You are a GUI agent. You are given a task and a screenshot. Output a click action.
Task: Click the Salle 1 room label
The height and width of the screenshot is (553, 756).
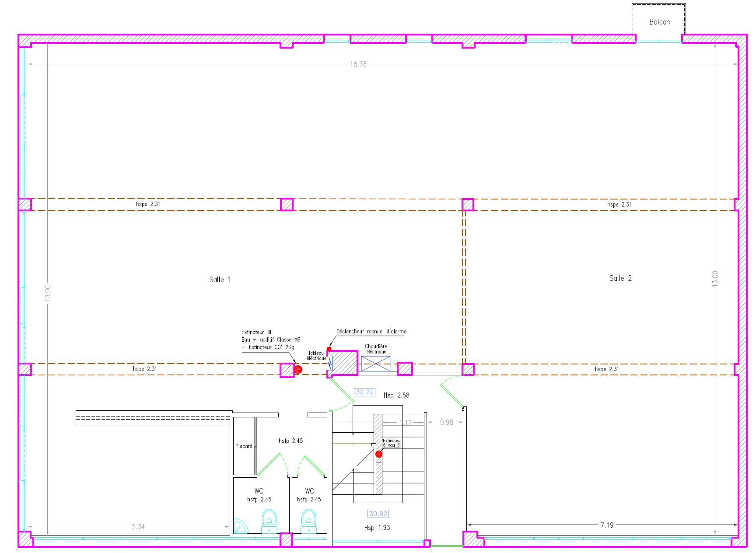click(x=220, y=280)
